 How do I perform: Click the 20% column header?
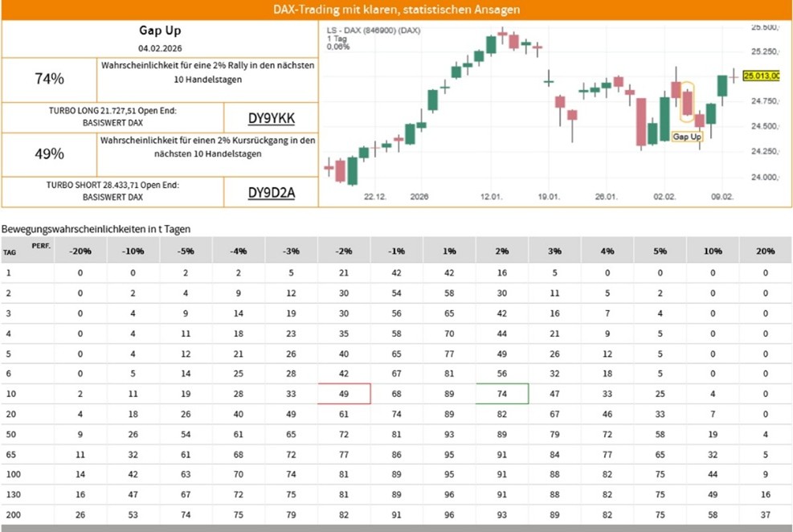tap(765, 251)
